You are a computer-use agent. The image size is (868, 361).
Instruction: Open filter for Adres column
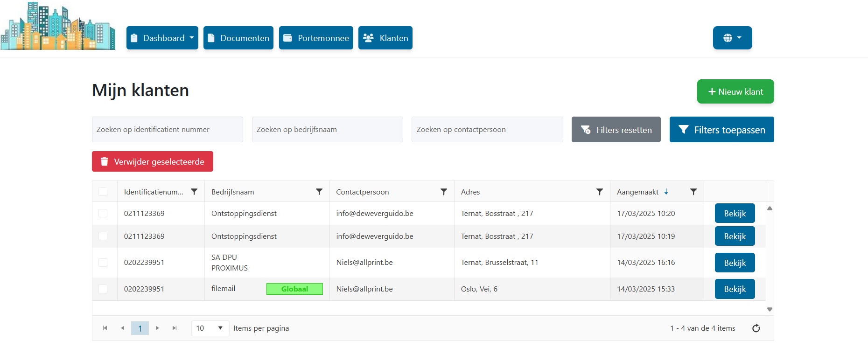tap(600, 192)
